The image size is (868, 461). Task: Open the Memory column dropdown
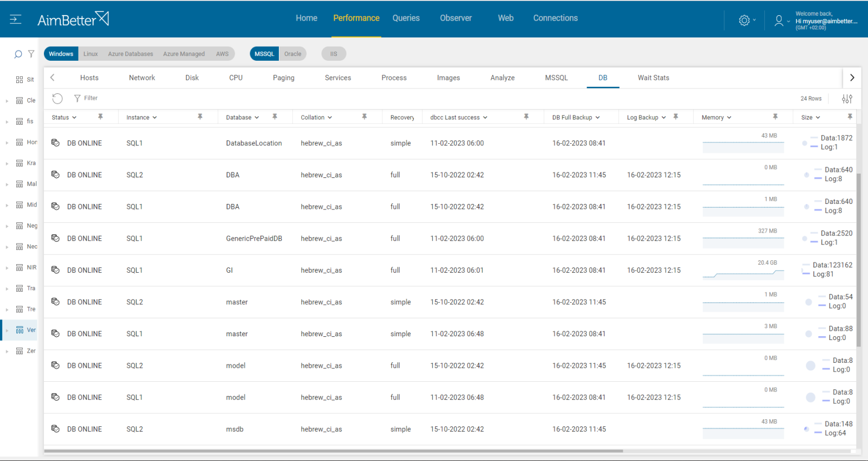729,118
